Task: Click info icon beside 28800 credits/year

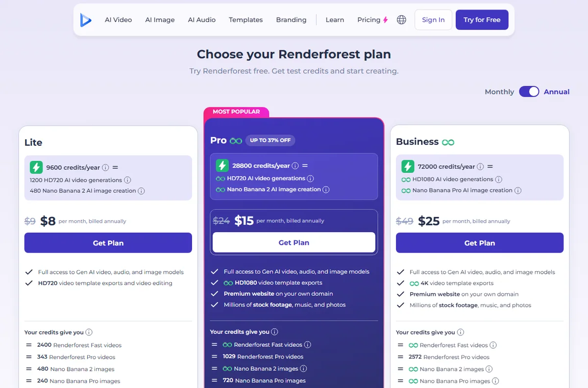Action: pos(295,166)
